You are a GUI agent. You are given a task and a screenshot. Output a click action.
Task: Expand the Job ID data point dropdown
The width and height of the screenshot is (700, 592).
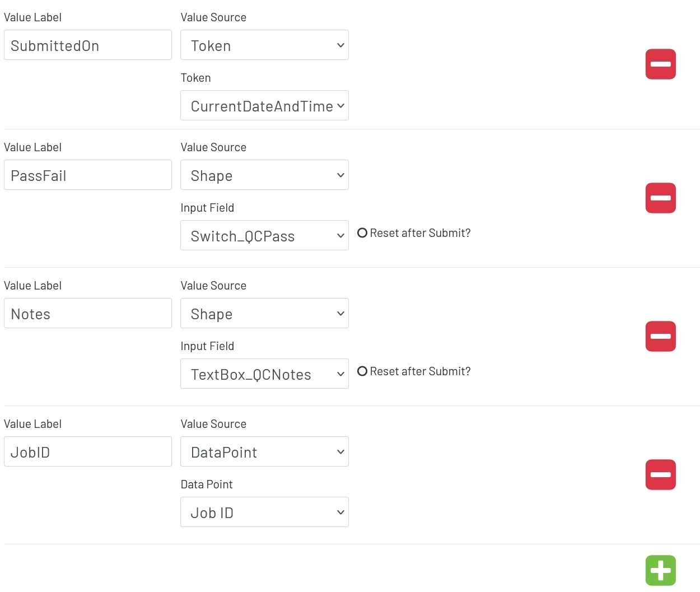(x=264, y=512)
